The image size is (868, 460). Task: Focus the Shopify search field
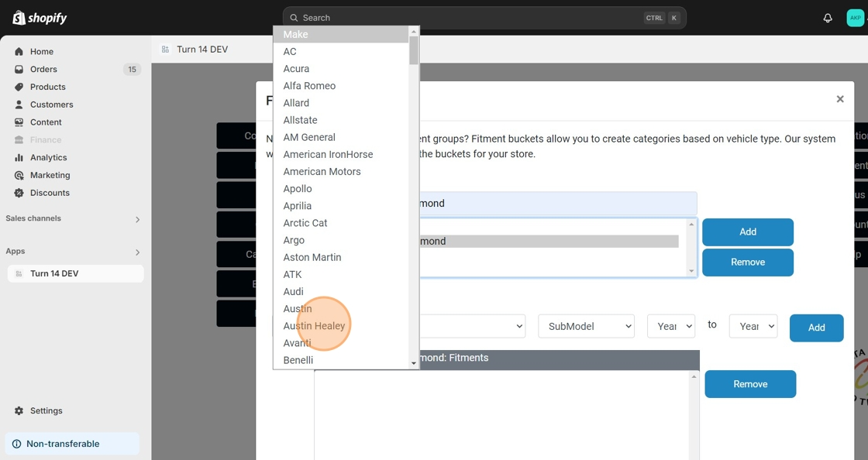point(484,18)
